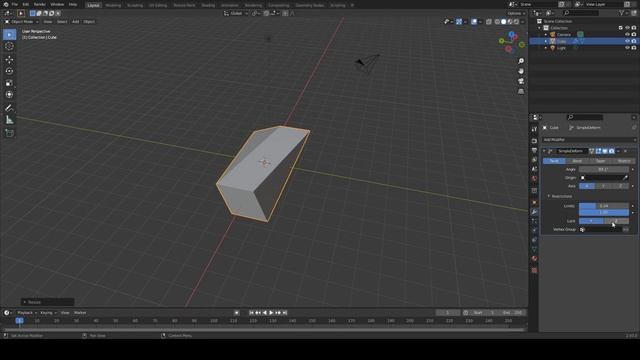Toggle the Lock Z axis button
This screenshot has height=360, width=640.
pyautogui.click(x=616, y=221)
